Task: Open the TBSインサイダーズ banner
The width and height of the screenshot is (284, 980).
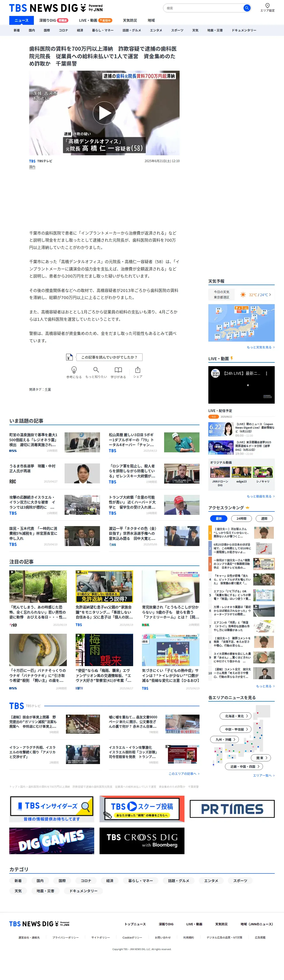Action: point(52,809)
